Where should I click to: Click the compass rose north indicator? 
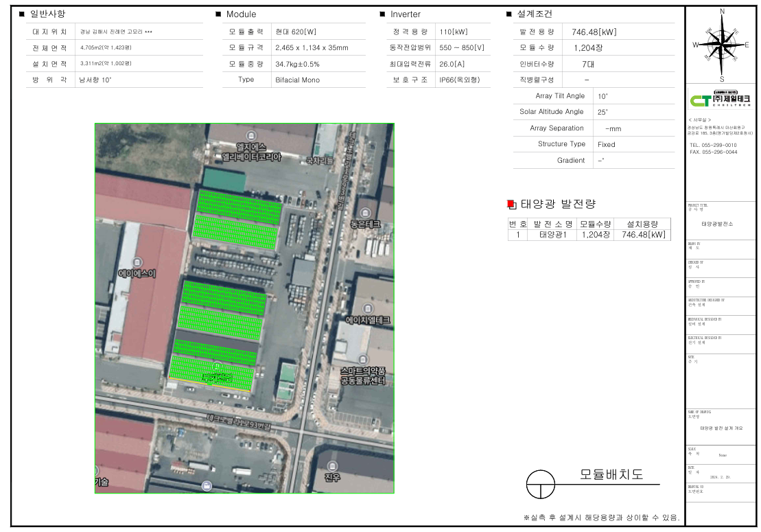[x=722, y=12]
